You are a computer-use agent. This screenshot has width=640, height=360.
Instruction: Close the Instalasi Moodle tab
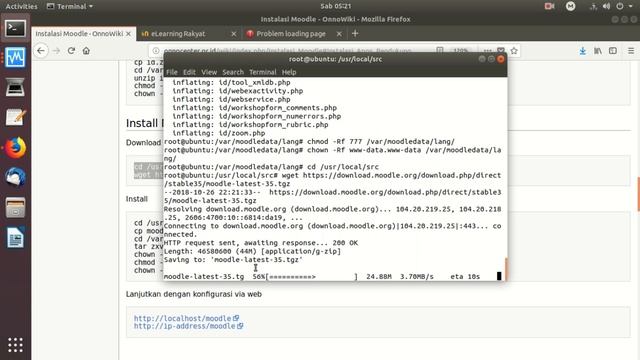[128, 34]
